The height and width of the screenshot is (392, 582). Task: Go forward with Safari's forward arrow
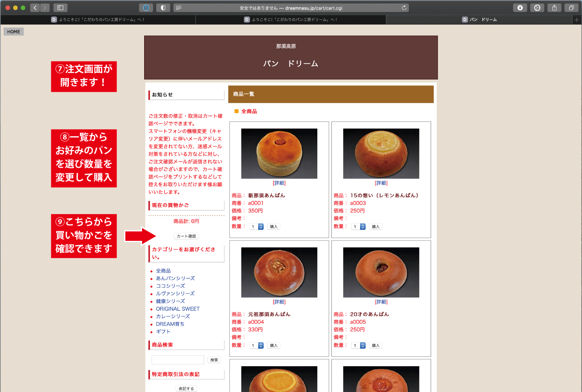point(45,8)
